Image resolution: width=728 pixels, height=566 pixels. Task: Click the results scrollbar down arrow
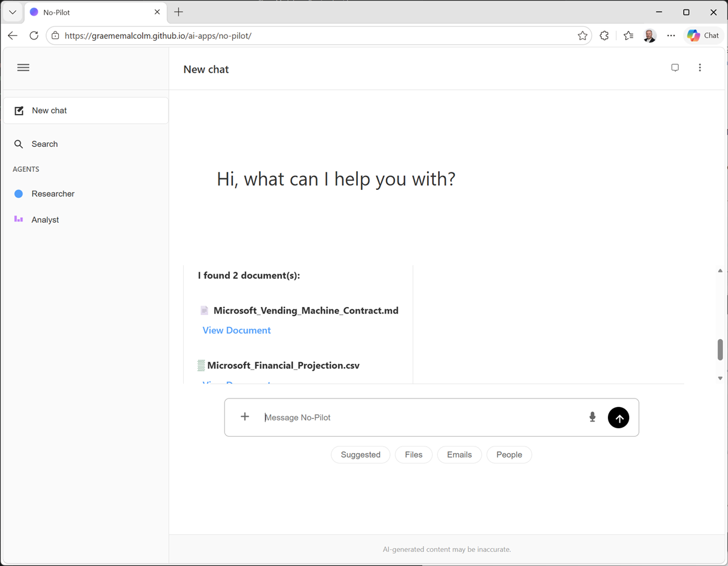click(720, 378)
